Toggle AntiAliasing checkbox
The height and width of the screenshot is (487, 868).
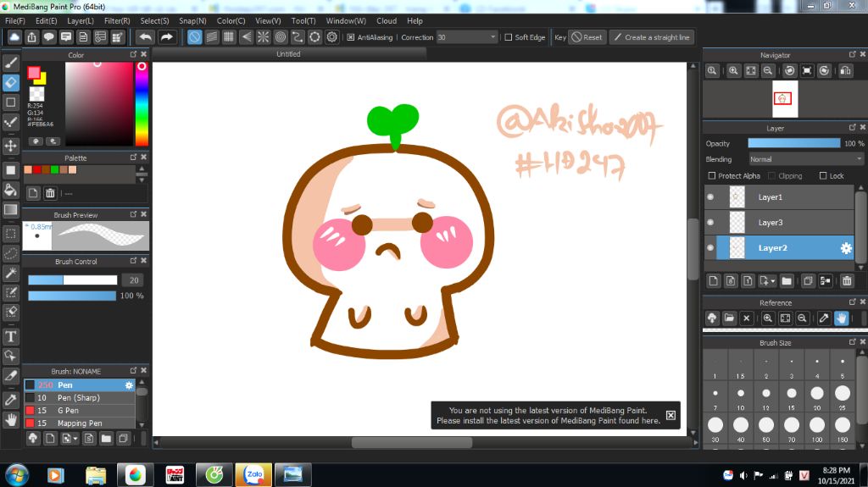coord(350,37)
